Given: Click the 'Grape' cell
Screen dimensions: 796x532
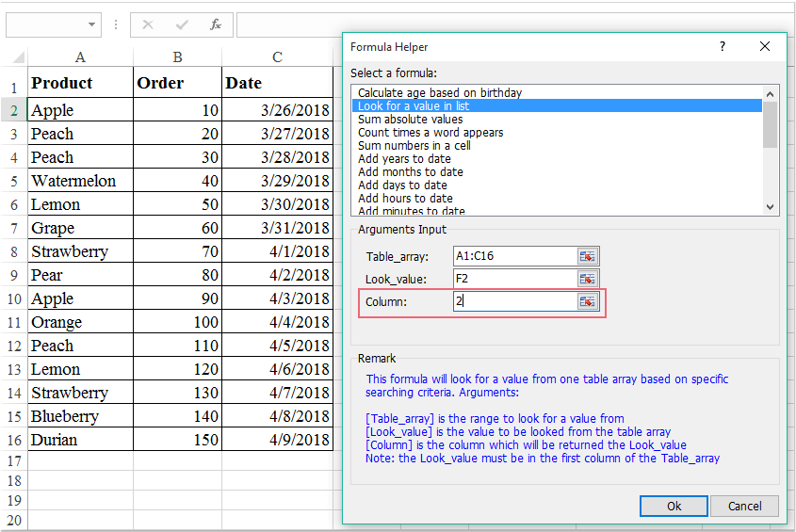Looking at the screenshot, I should click(x=80, y=228).
